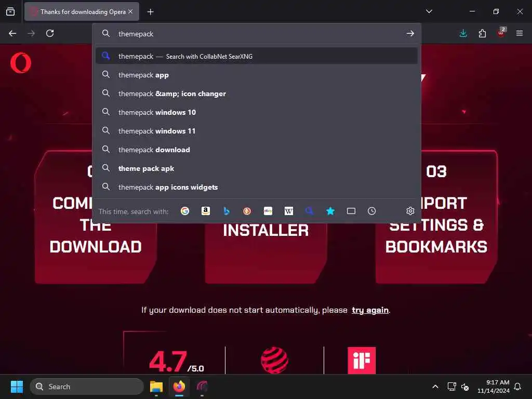Pick the 'themepack windows 10' suggestion
The image size is (532, 399).
pyautogui.click(x=257, y=112)
